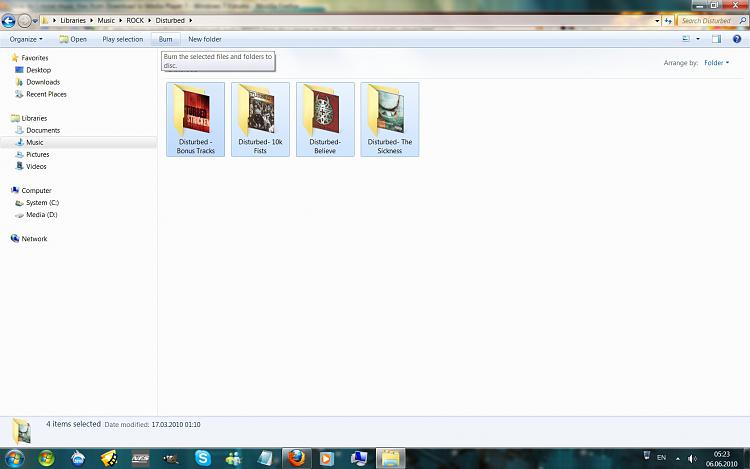Open the Organize menu

pyautogui.click(x=26, y=39)
